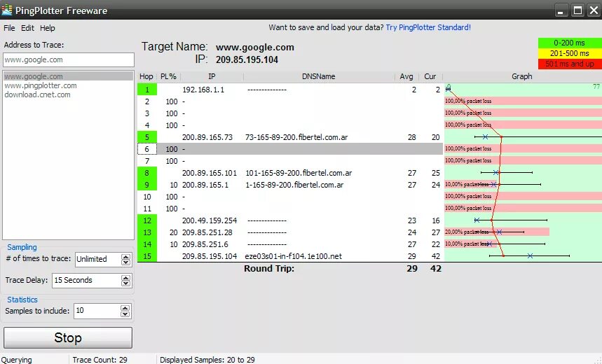Viewport: 602px width, 364px height.
Task: Click IP address 200.49.159.254
Action: (210, 220)
